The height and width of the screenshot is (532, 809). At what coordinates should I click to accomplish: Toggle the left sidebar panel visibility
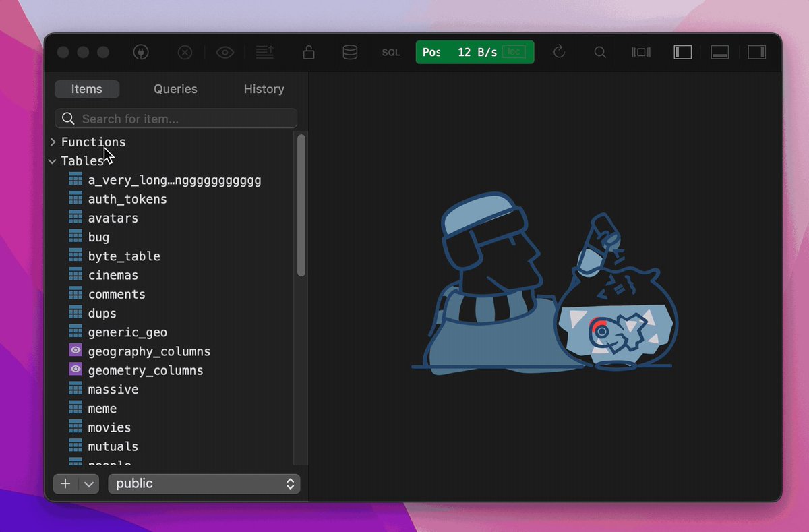tap(682, 52)
